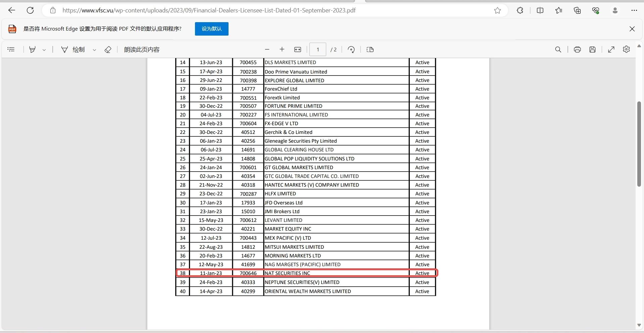Select MITSUI MARKETS LIMITED text

point(294,247)
